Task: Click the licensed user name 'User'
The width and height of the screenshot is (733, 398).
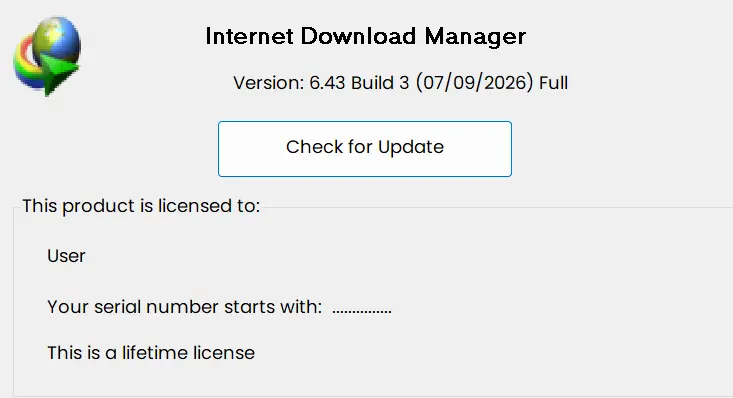Action: click(66, 256)
